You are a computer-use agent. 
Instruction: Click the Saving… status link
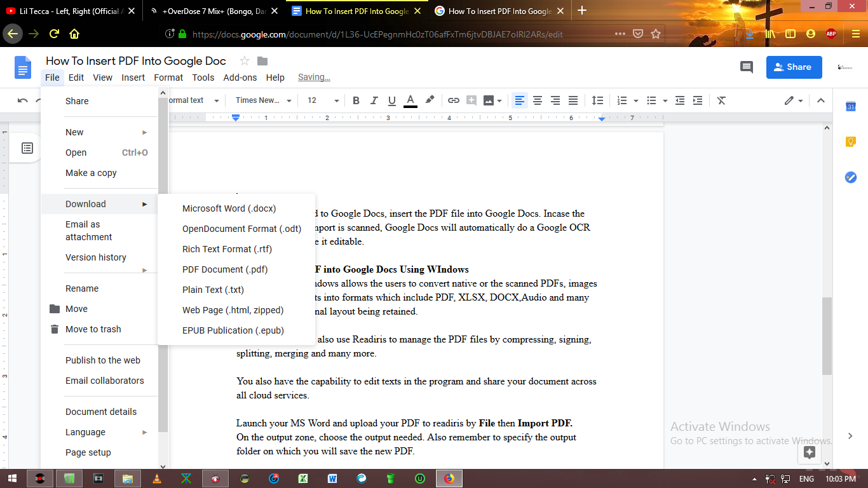tap(314, 77)
